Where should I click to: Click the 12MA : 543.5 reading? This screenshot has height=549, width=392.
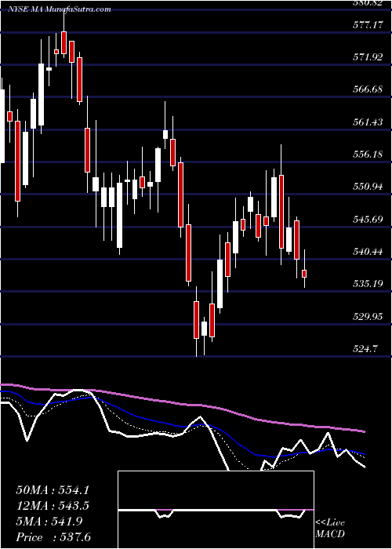(x=53, y=506)
